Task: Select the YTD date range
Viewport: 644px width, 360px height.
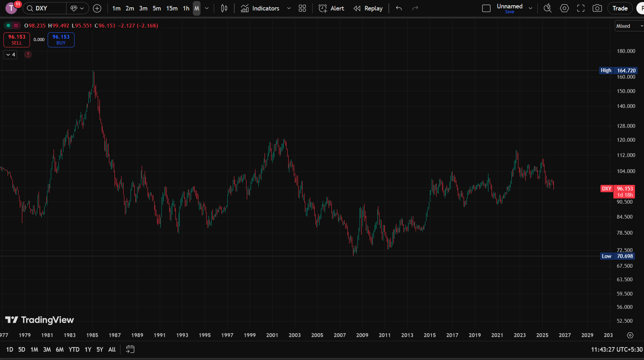Action: click(74, 349)
